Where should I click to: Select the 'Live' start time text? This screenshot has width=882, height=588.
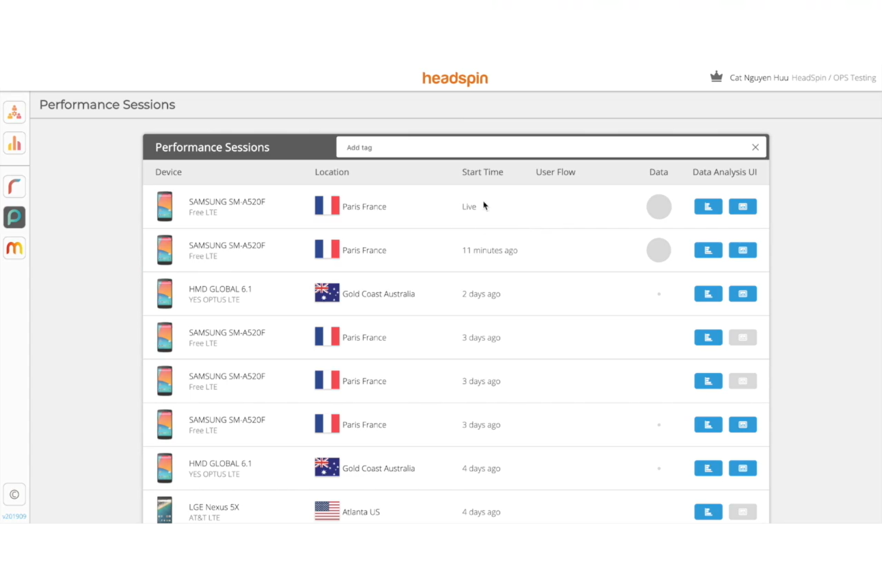tap(469, 207)
